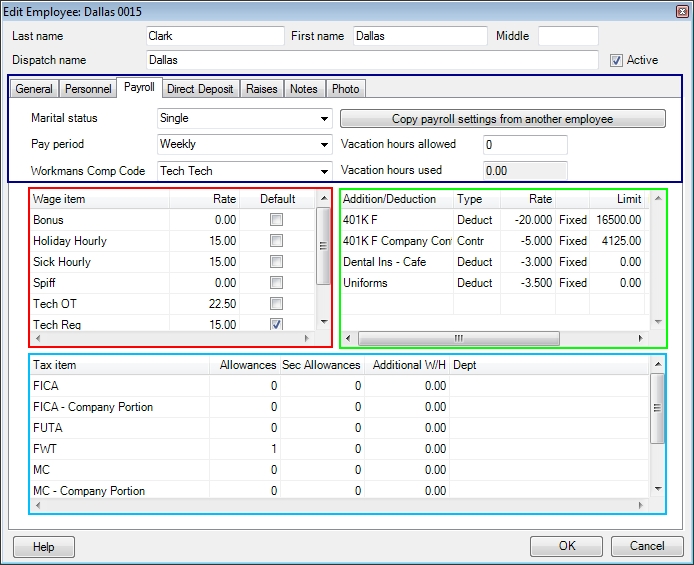
Task: Check the Sick Hourly default checkbox
Action: 276,261
